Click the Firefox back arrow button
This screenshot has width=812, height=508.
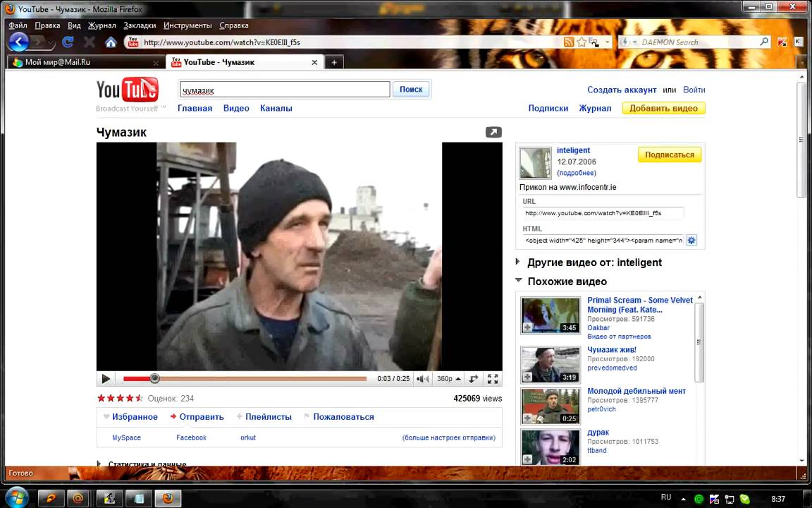coord(18,42)
